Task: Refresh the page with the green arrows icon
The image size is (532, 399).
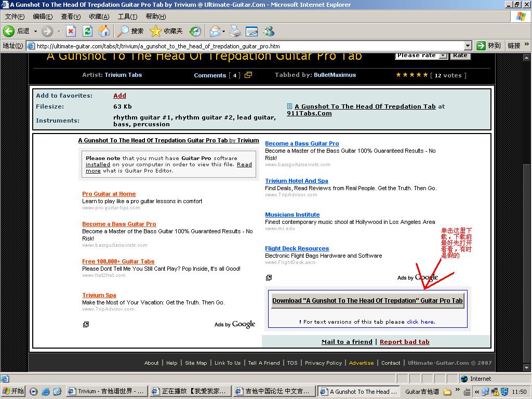Action: (87, 31)
